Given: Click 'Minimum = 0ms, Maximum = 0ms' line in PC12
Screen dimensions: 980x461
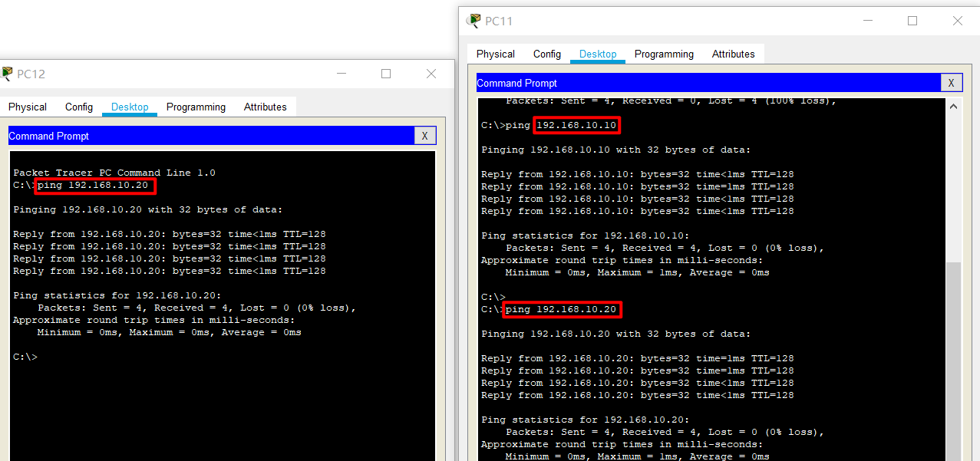Looking at the screenshot, I should coord(169,332).
